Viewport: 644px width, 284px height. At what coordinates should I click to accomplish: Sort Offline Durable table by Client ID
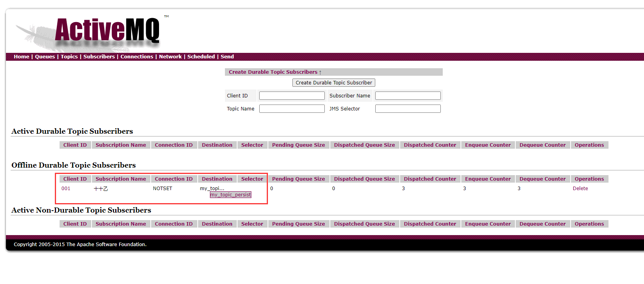[x=75, y=179]
